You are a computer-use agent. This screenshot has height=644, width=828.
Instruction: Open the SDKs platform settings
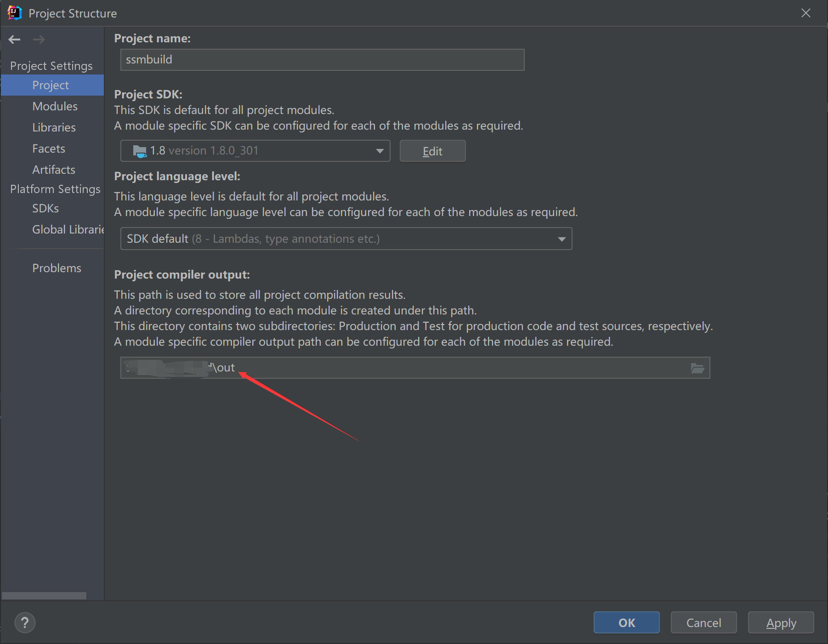coord(45,208)
